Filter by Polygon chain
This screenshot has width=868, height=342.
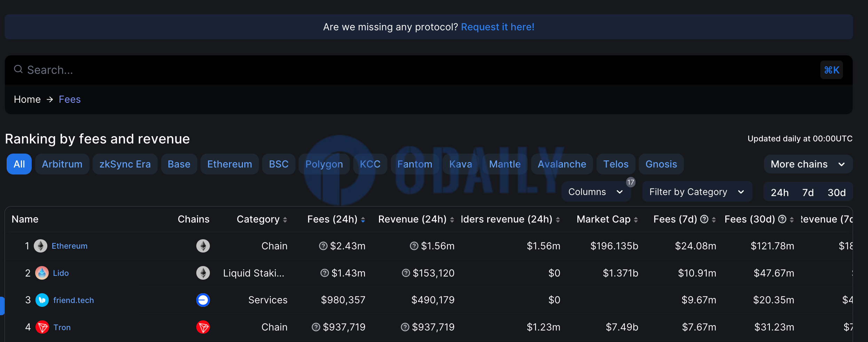(x=324, y=164)
